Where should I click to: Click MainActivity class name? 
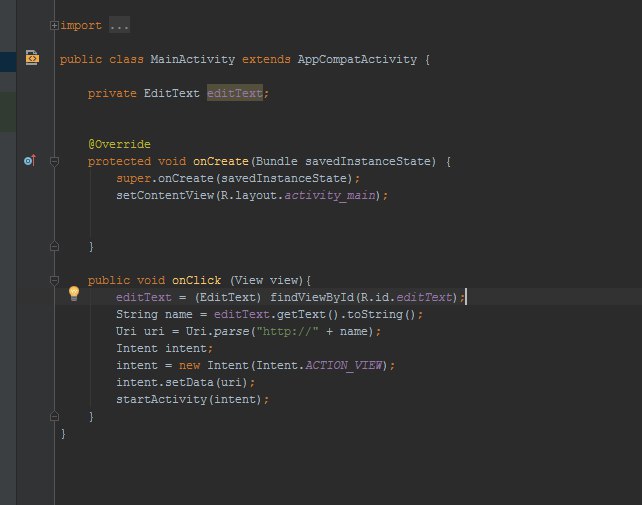tap(192, 59)
